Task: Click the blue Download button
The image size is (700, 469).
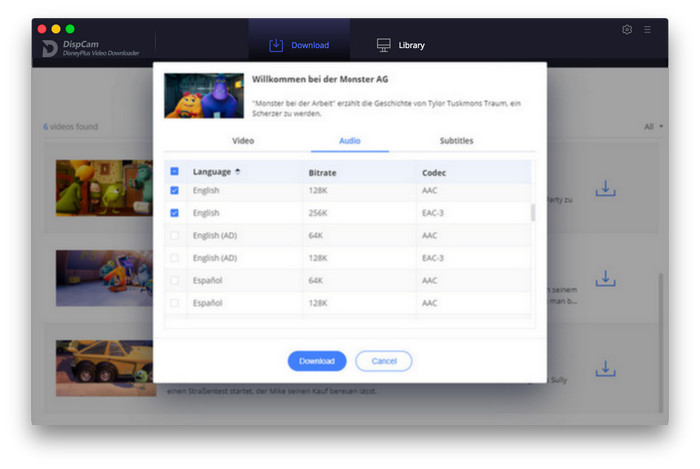Action: [317, 361]
